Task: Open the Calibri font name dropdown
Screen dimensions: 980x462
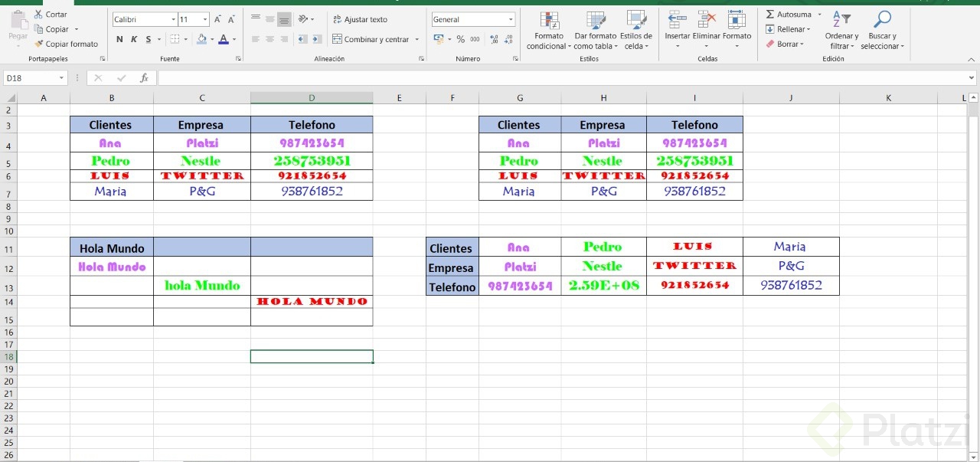Action: click(x=172, y=19)
